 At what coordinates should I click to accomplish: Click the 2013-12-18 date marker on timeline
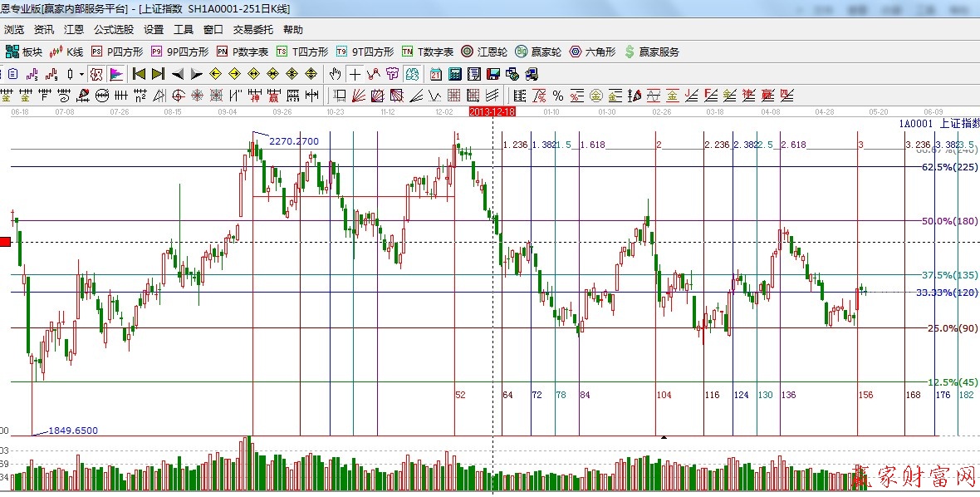(492, 111)
